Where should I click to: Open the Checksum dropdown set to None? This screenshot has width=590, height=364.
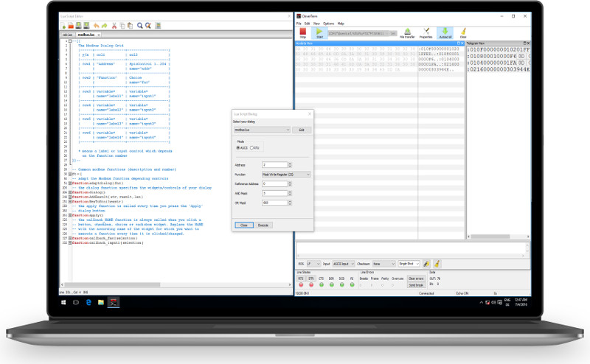pos(383,264)
